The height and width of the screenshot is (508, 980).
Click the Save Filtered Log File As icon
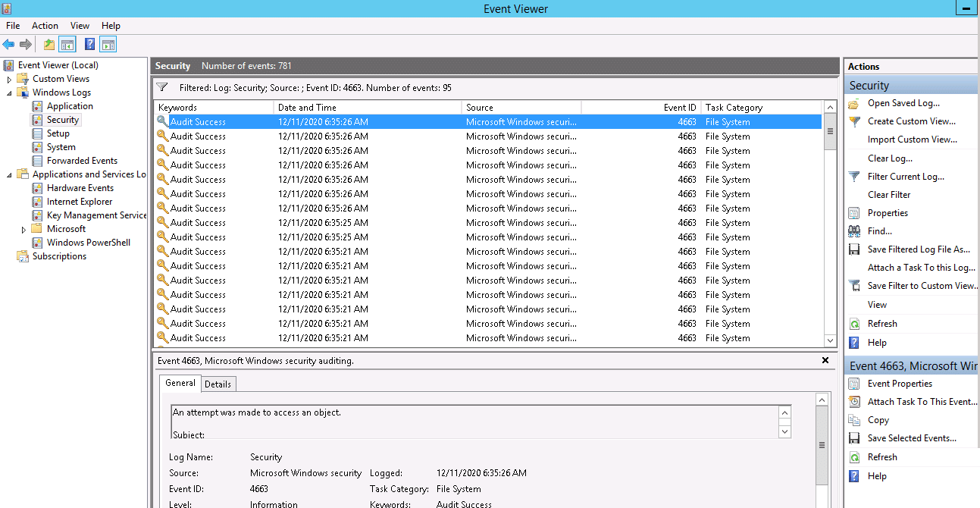coord(854,249)
